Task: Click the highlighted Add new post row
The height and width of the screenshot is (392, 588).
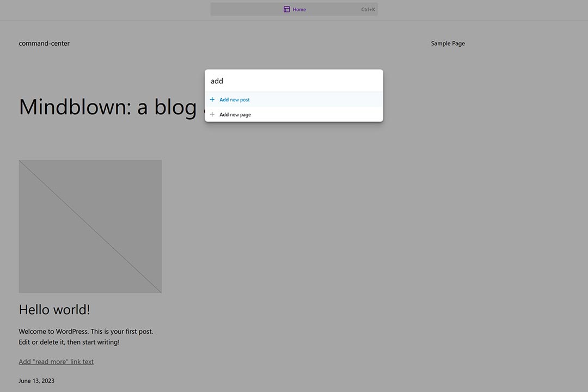Action: pyautogui.click(x=294, y=100)
